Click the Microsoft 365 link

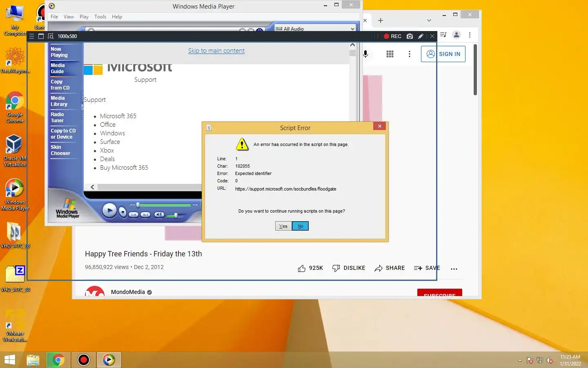click(118, 116)
